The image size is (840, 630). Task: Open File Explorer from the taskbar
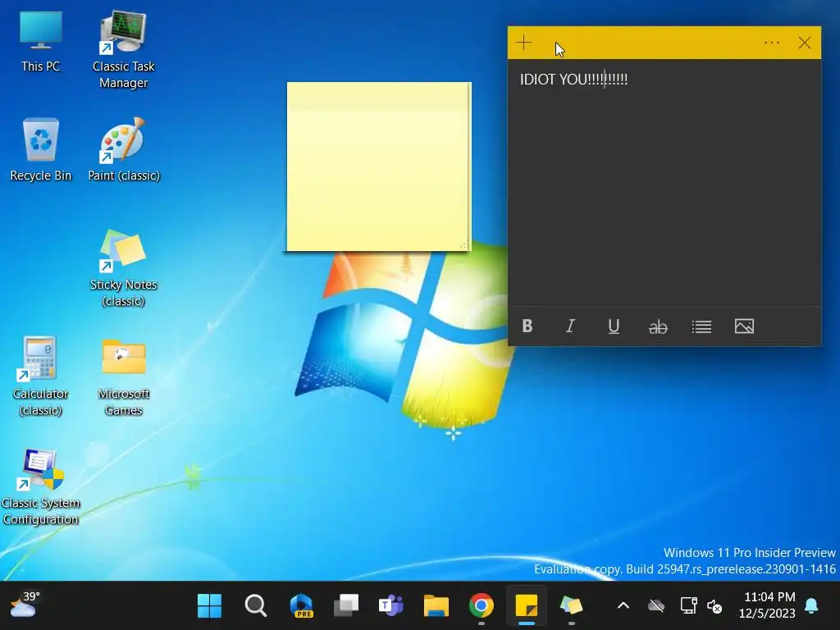436,606
